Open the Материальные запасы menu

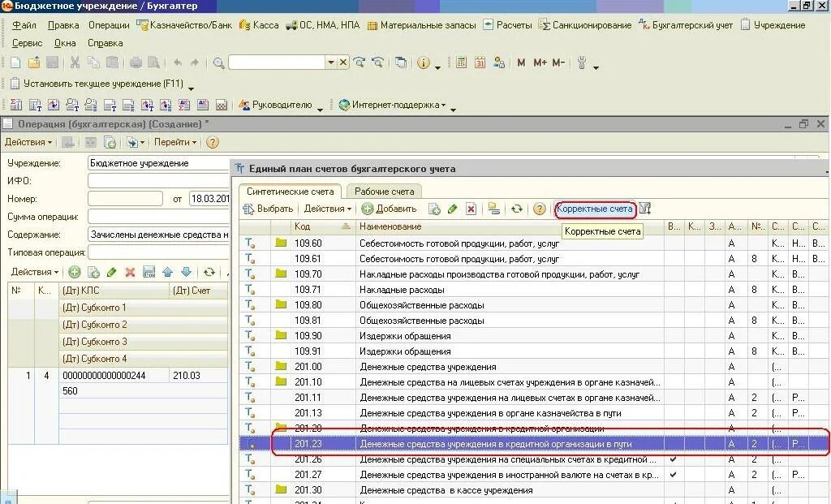pyautogui.click(x=422, y=25)
